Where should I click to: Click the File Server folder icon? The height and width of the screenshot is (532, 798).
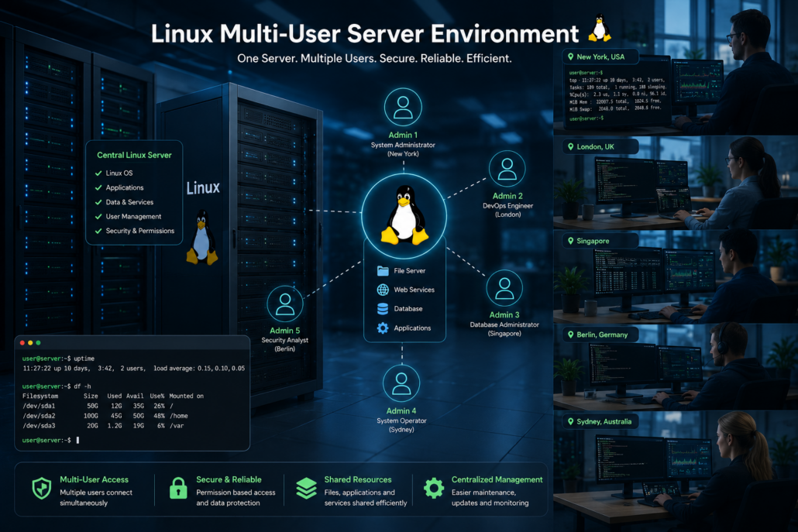click(383, 270)
